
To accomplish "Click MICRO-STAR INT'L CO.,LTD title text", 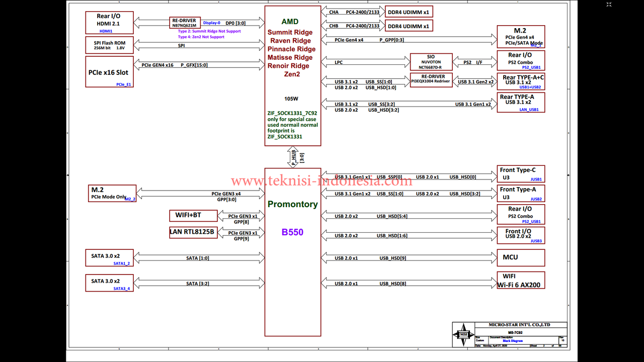I will (x=519, y=325).
